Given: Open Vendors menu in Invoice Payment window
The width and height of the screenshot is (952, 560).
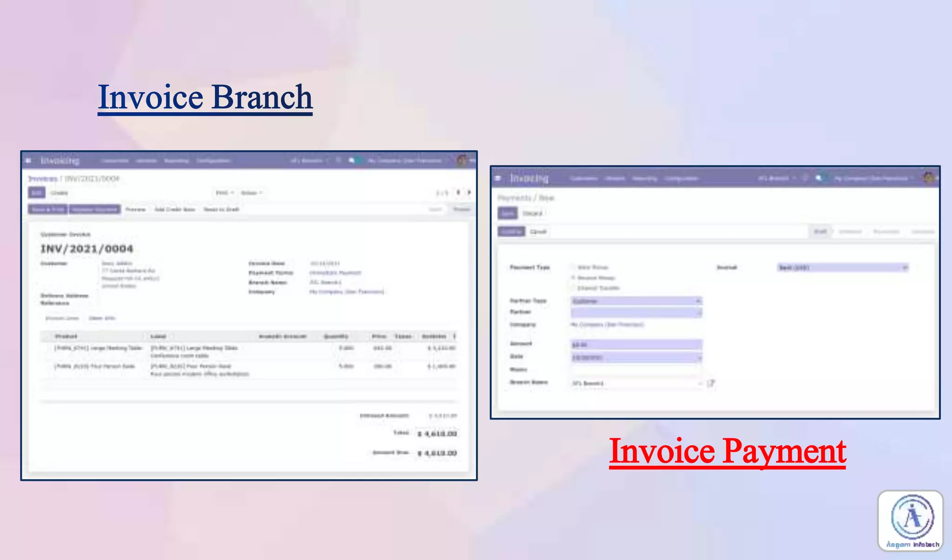Looking at the screenshot, I should (615, 178).
